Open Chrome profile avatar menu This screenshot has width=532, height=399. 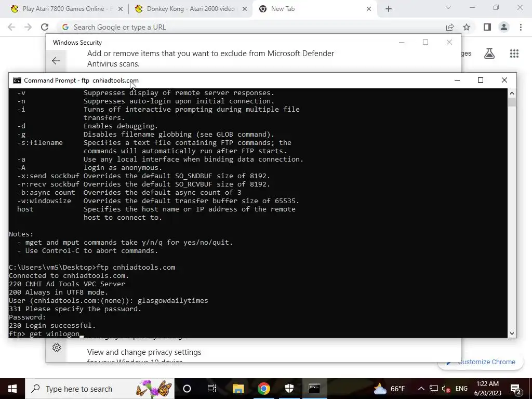(x=504, y=27)
